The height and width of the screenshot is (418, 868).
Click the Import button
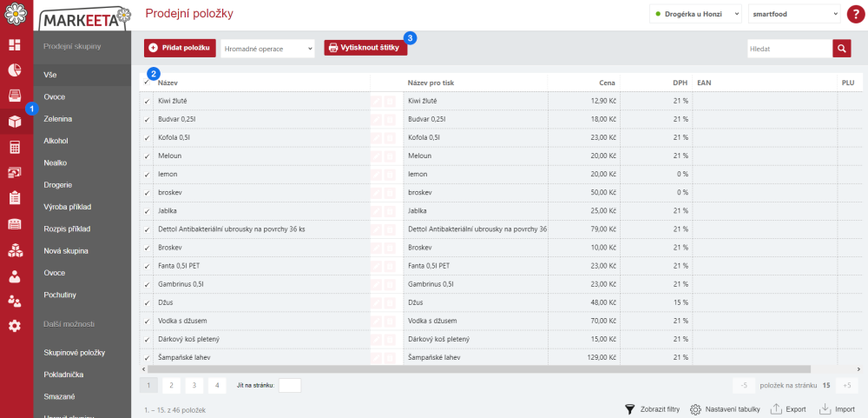point(837,409)
